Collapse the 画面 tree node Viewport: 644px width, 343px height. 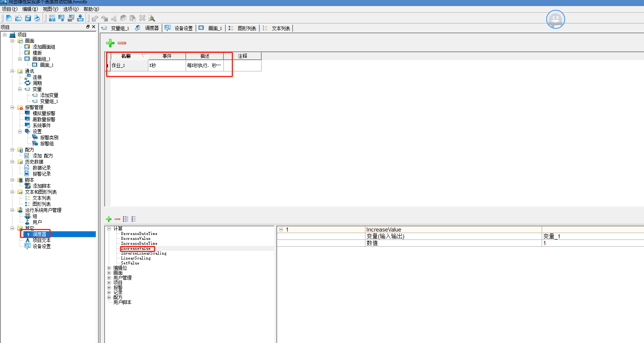tap(12, 41)
